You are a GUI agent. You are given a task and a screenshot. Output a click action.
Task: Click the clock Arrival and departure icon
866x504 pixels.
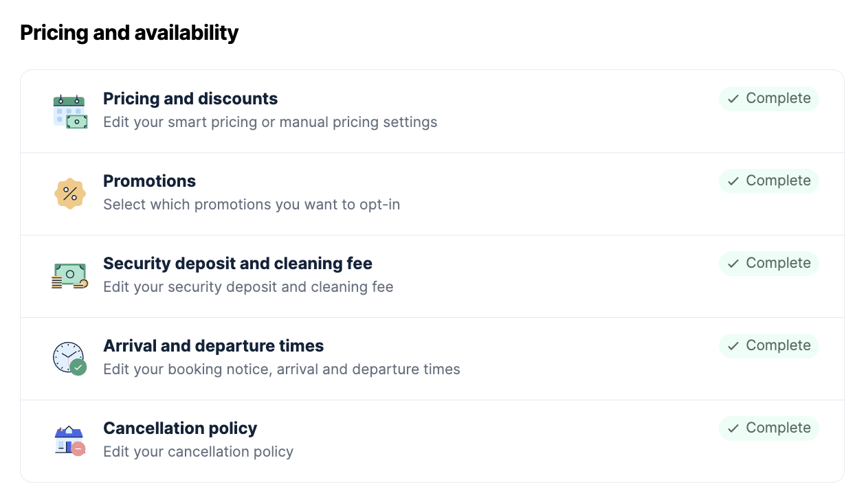pos(70,358)
